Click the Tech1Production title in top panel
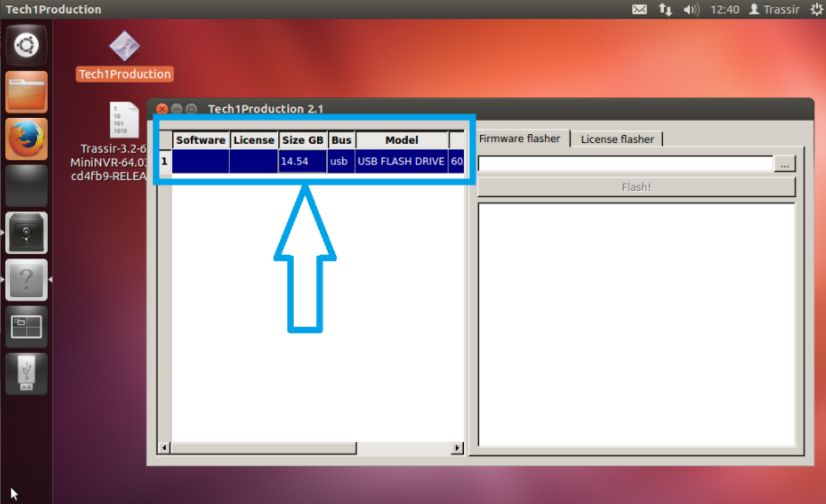826x504 pixels. 53,10
